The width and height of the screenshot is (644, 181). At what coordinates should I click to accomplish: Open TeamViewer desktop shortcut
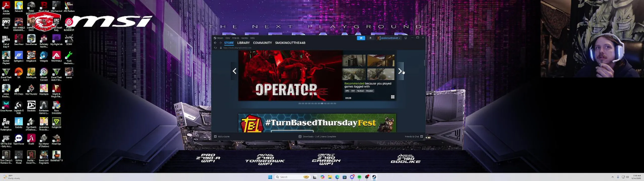click(x=19, y=140)
